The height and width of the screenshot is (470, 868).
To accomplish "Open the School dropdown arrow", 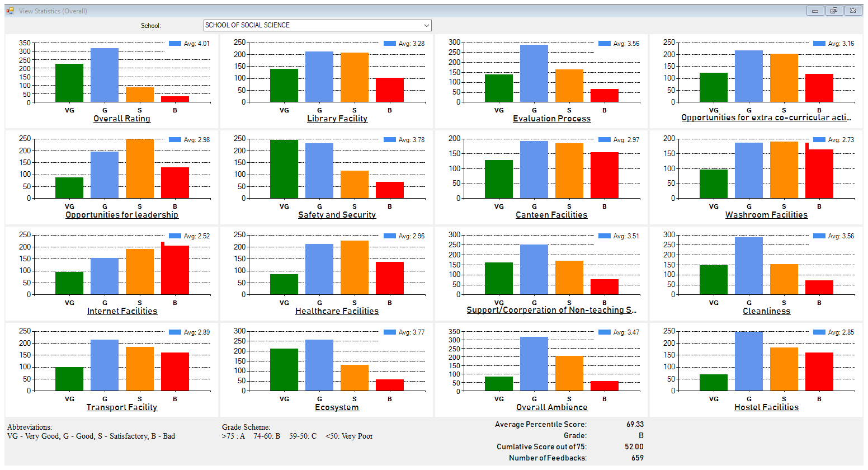I will tap(426, 26).
